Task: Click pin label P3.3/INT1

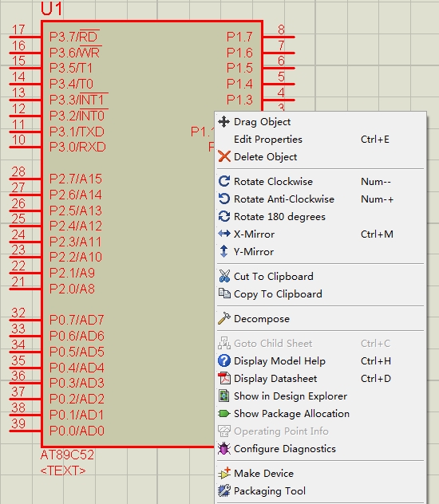Action: click(x=78, y=100)
